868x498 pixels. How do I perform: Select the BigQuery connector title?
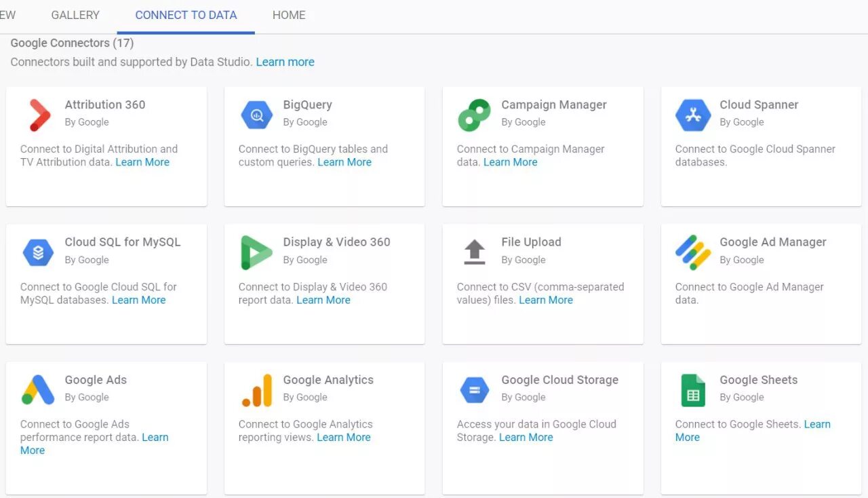[308, 104]
